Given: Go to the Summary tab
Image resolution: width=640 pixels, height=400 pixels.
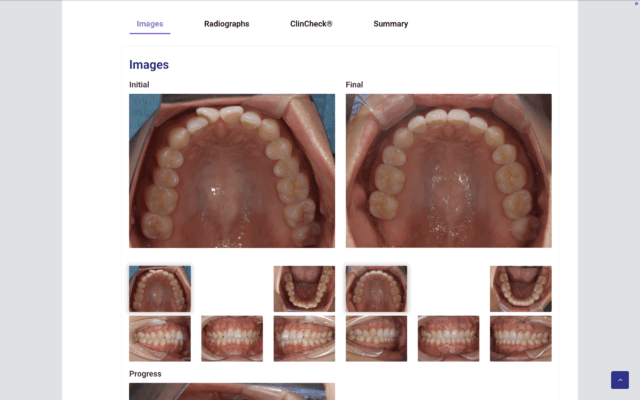Looking at the screenshot, I should click(390, 24).
